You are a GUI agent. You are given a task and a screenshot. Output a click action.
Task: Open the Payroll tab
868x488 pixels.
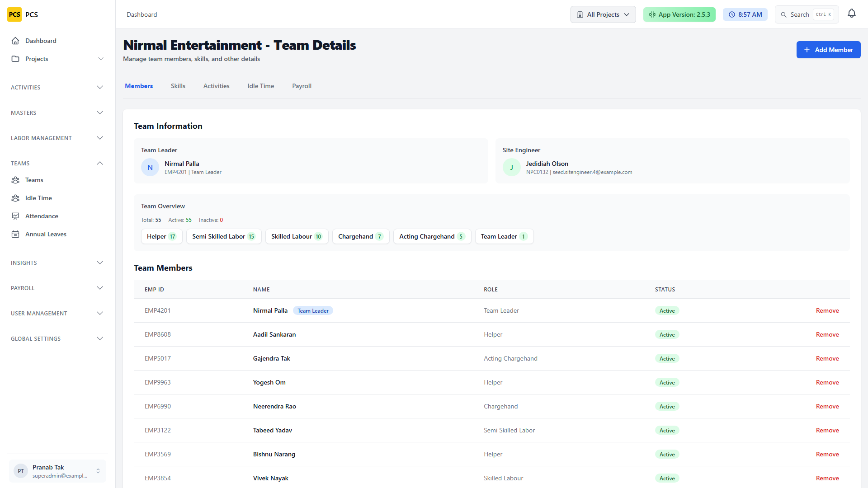pos(302,86)
